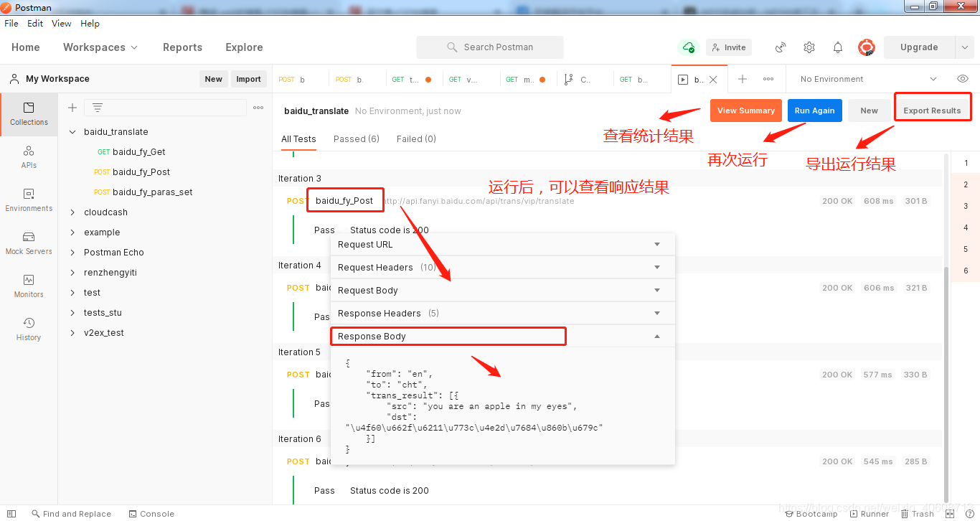Open the Settings gear icon
Viewport: 980px width, 521px height.
pyautogui.click(x=809, y=47)
